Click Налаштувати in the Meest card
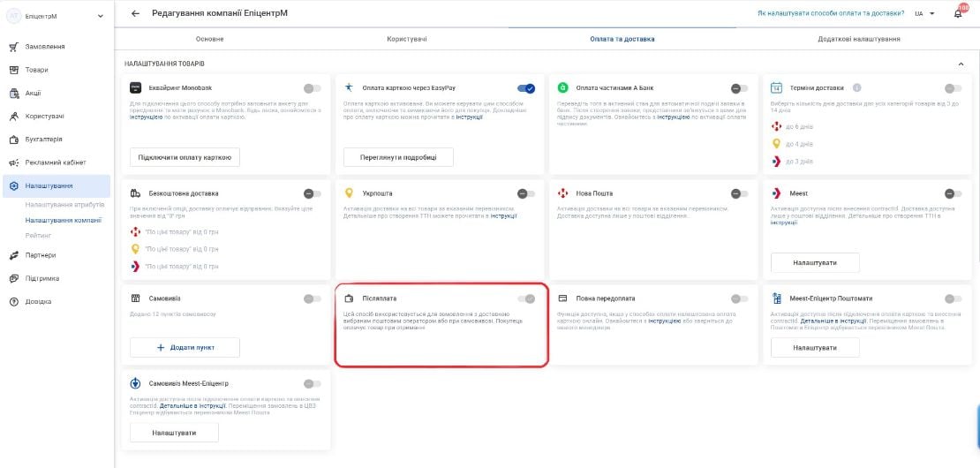Image resolution: width=980 pixels, height=468 pixels. [x=815, y=262]
